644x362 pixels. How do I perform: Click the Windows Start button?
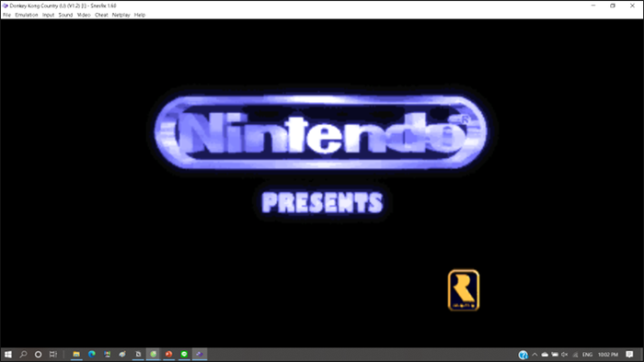(x=7, y=355)
